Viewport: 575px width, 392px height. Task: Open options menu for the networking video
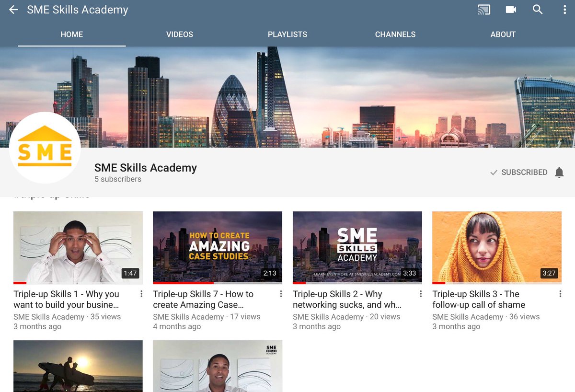(420, 293)
